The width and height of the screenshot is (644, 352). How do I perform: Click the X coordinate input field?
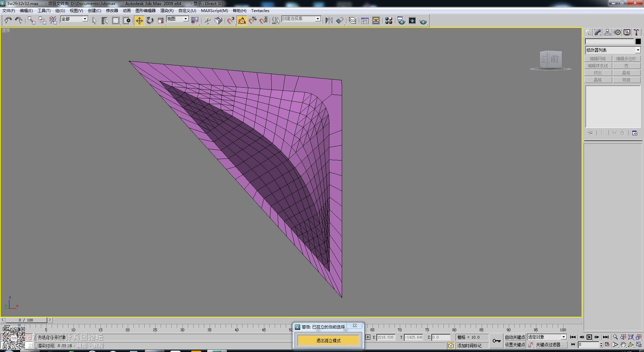point(386,337)
